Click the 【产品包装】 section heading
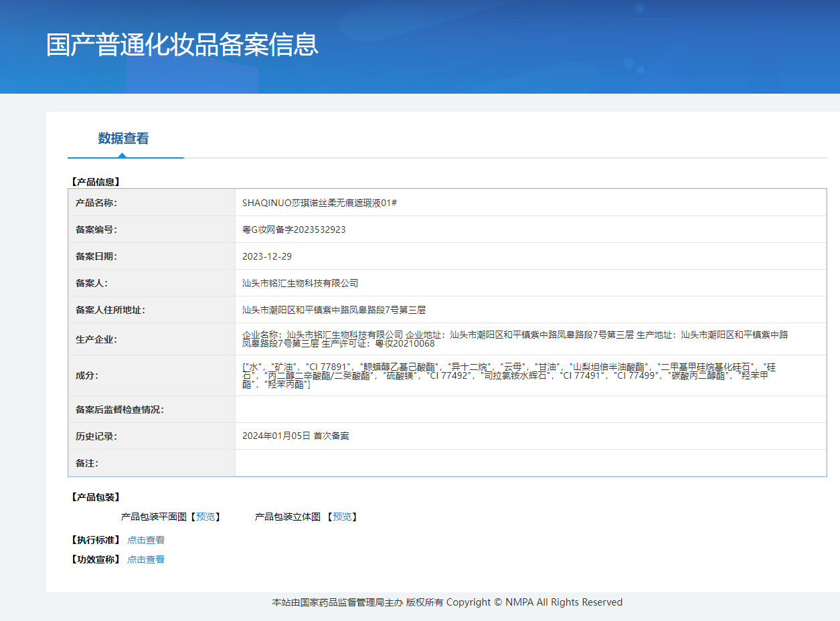 pos(95,497)
